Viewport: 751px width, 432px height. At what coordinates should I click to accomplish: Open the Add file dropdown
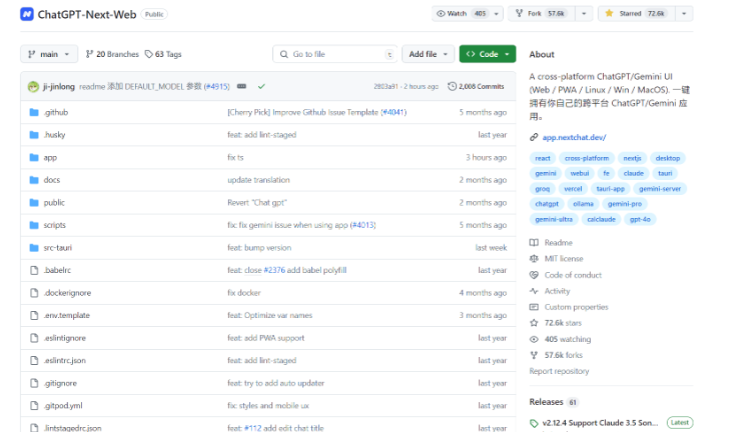[x=428, y=54]
